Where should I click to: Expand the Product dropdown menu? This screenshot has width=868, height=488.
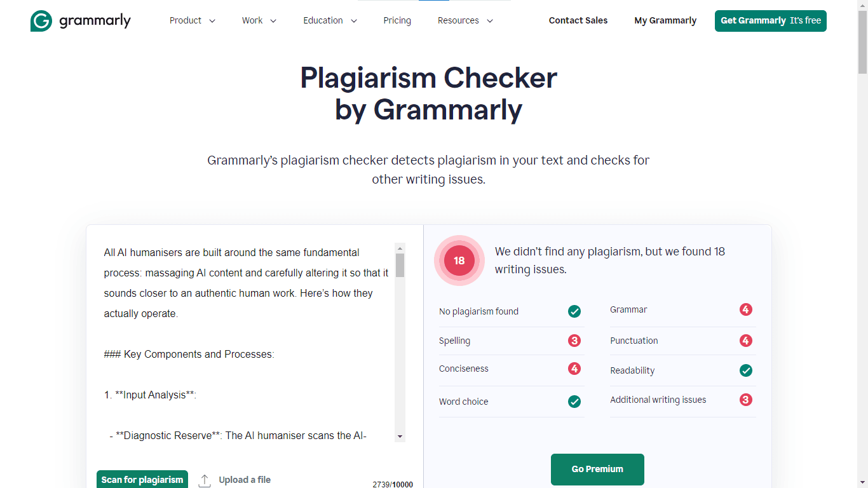192,20
